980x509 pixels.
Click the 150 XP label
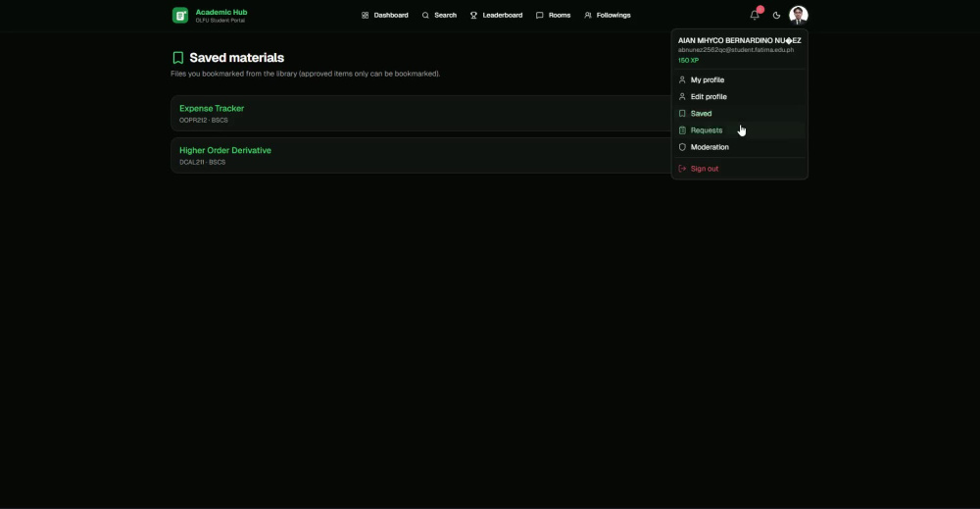[688, 61]
